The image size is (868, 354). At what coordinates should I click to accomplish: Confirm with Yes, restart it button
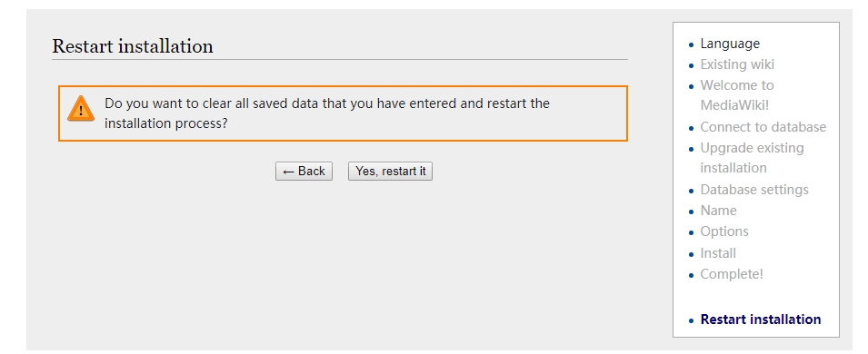pyautogui.click(x=390, y=172)
